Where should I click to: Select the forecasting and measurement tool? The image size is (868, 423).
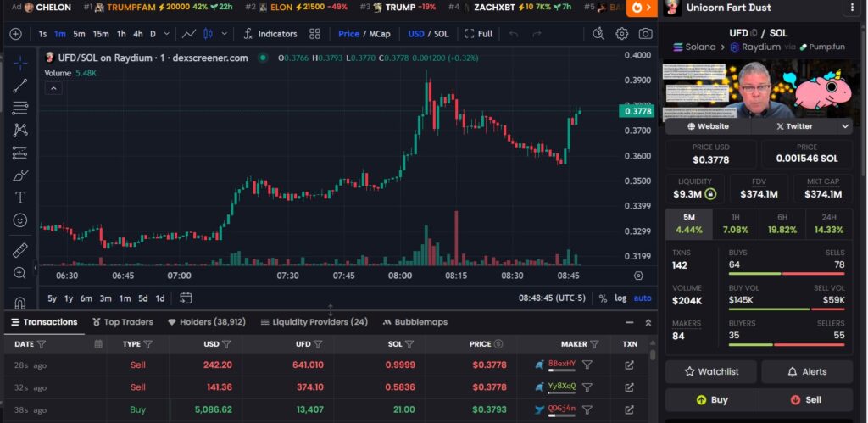[20, 153]
